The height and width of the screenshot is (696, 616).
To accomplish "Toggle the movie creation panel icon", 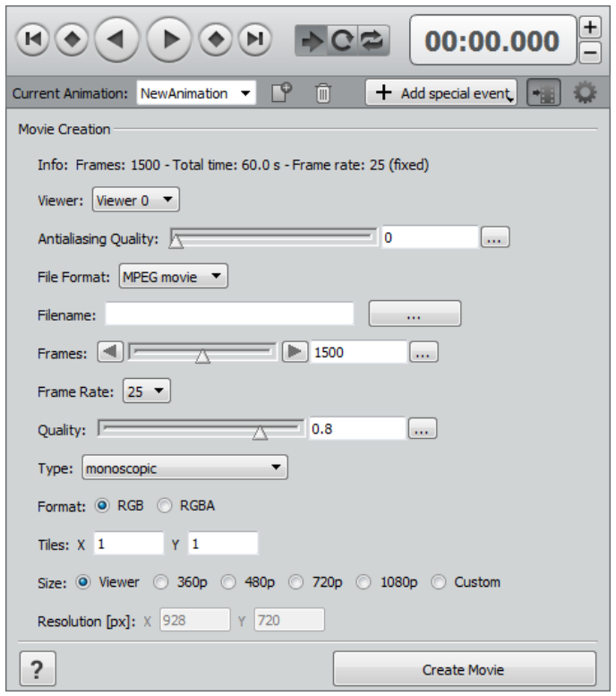I will 543,93.
